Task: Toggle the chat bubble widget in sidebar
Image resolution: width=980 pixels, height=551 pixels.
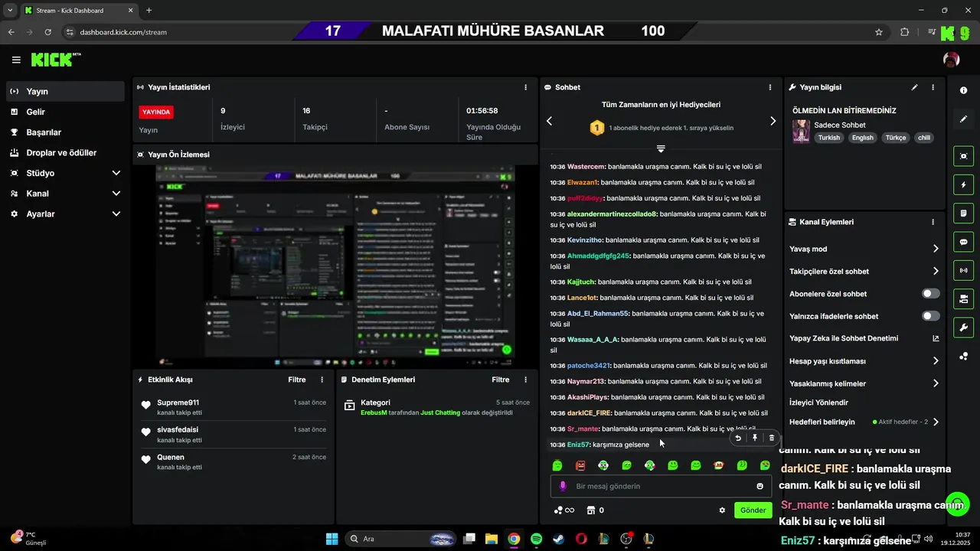Action: 963,242
